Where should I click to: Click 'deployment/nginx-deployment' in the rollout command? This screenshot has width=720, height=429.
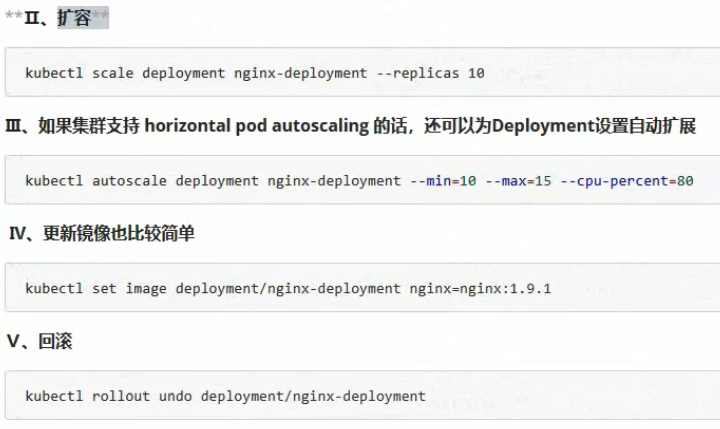pos(313,396)
